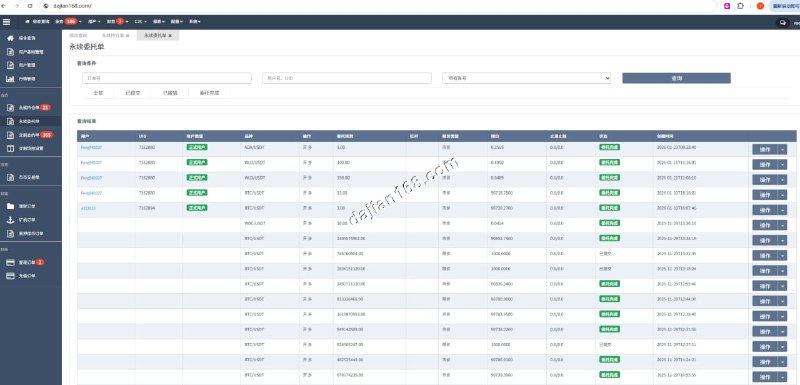Open the last sidebar card icon item without a badge

click(31, 276)
